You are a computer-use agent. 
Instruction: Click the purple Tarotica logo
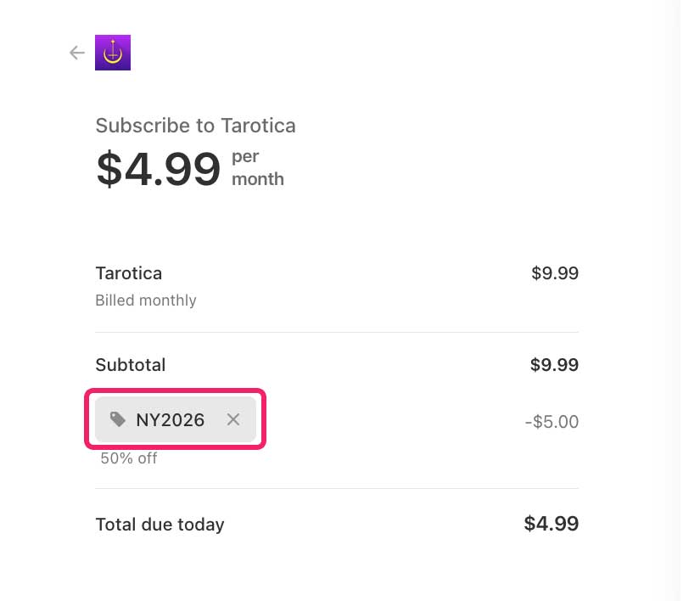pos(113,53)
